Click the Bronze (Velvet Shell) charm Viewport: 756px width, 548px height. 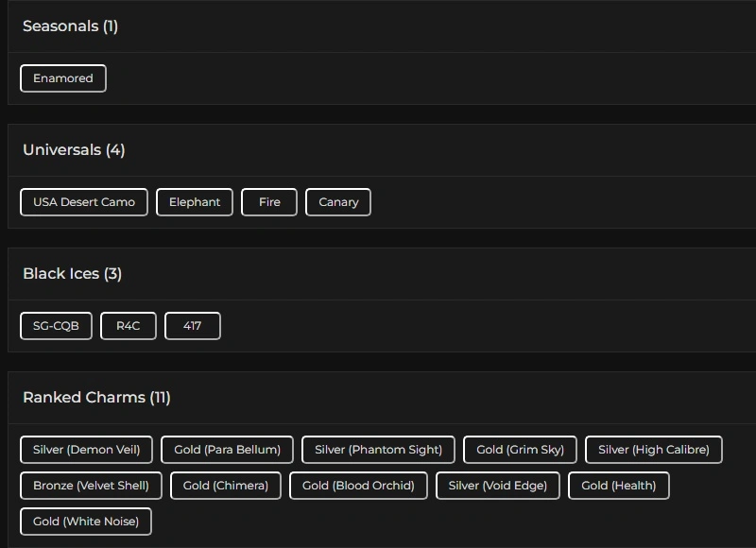click(91, 486)
